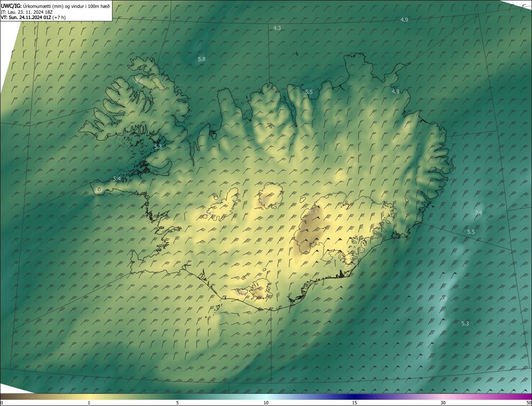Click the 0 tick on the color scale
This screenshot has width=532, height=406.
pos(2,403)
